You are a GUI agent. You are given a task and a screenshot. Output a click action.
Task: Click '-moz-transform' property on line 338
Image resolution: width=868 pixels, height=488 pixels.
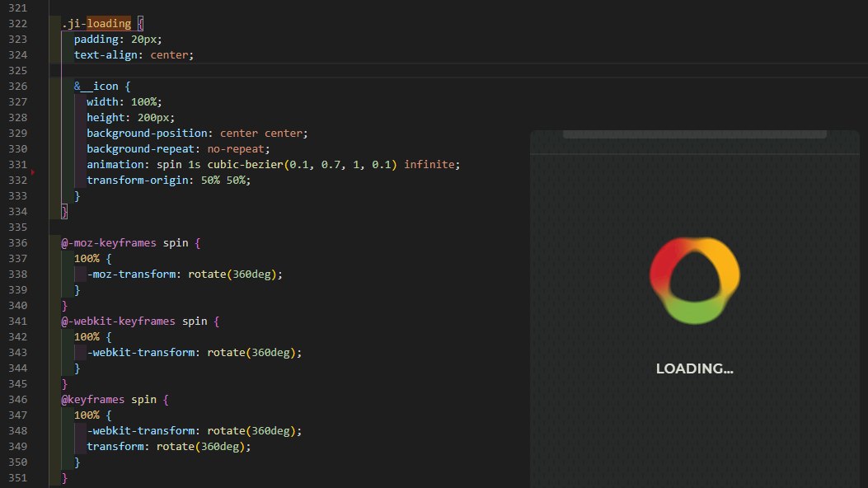131,274
